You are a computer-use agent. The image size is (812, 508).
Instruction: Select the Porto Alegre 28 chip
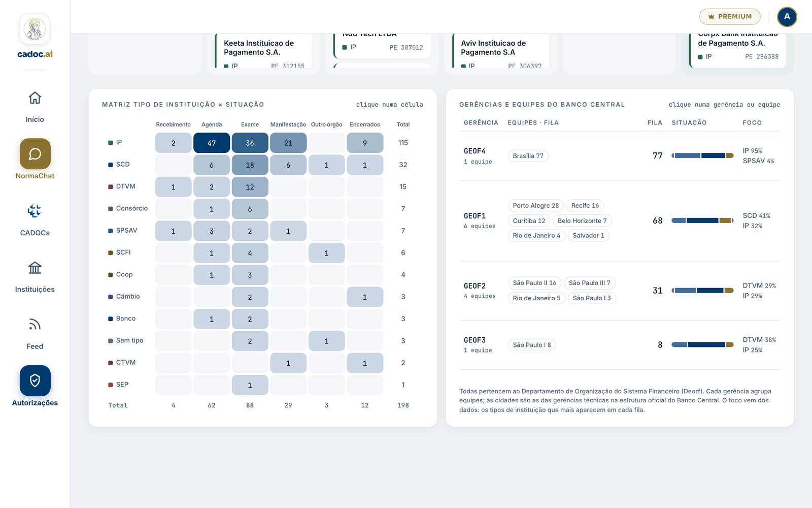click(x=535, y=206)
